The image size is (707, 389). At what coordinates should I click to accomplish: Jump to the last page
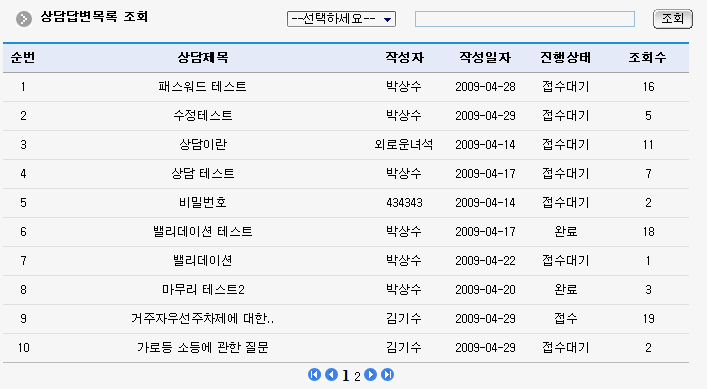click(x=387, y=375)
